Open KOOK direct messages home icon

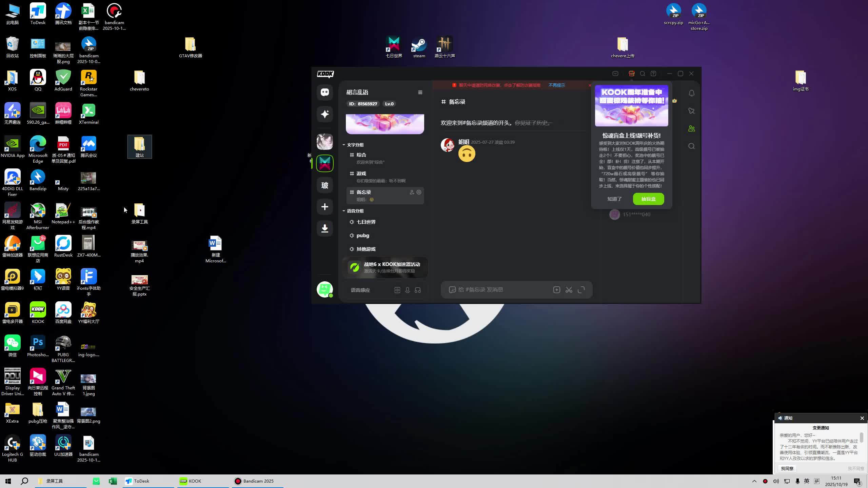[324, 92]
